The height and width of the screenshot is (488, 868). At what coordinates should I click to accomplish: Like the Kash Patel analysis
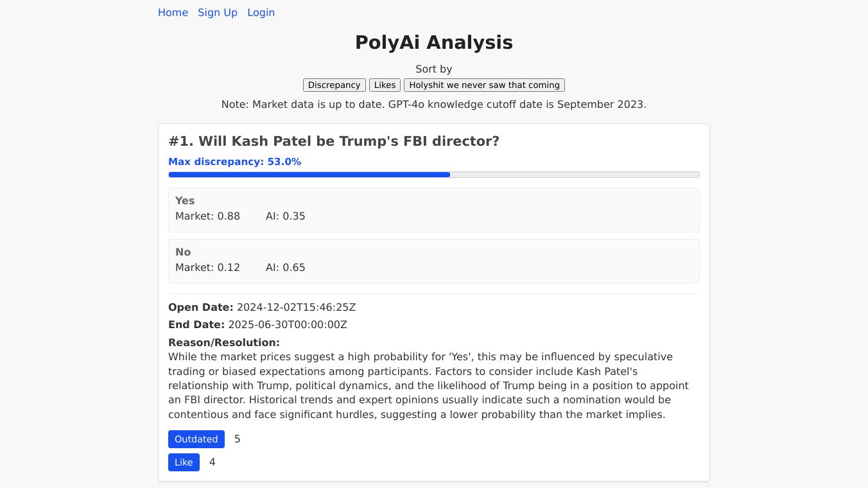(184, 462)
